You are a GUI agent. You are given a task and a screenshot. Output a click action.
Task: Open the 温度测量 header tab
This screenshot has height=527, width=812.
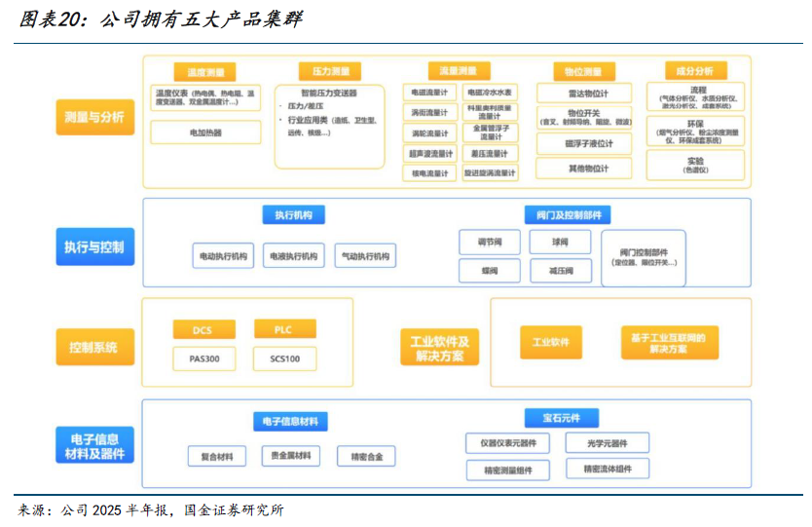(205, 72)
